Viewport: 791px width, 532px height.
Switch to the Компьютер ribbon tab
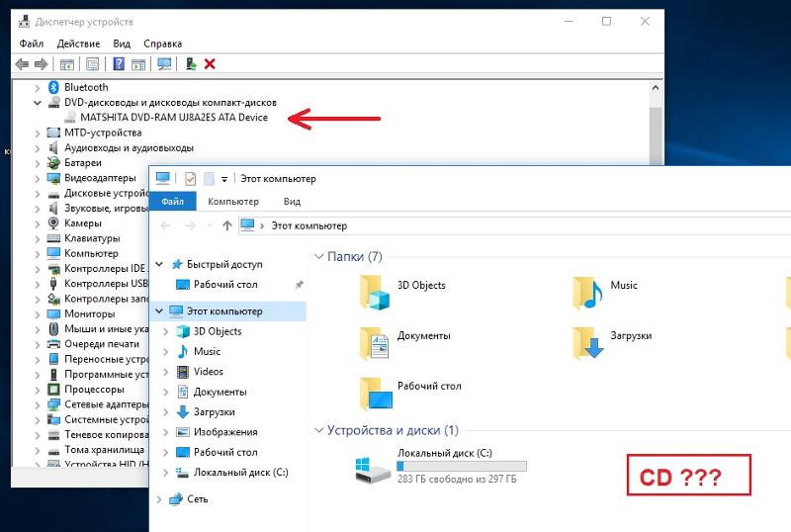233,202
